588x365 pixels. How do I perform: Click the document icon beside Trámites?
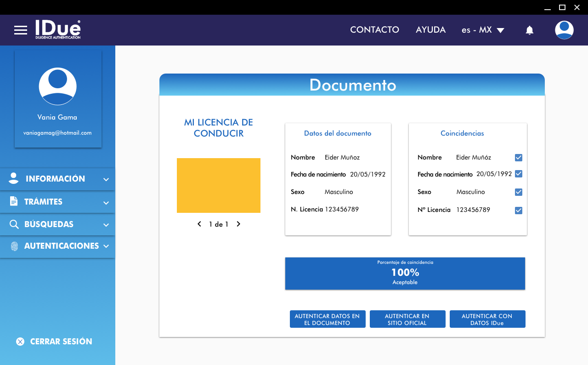[x=14, y=201]
